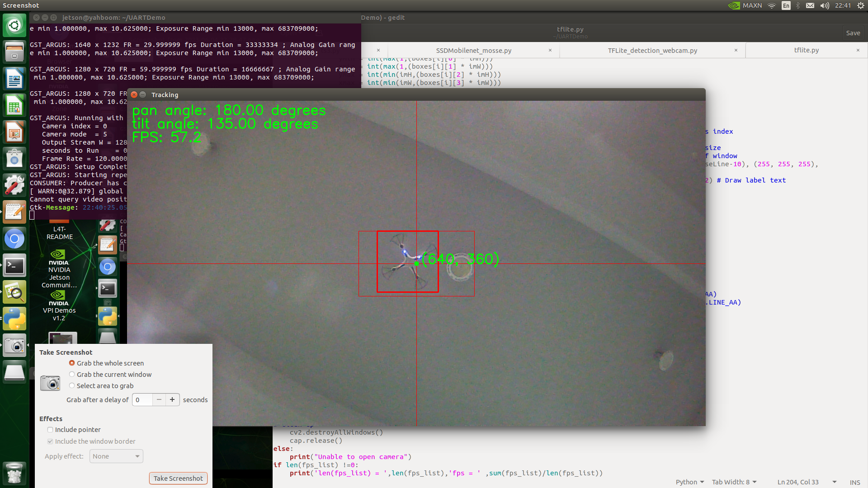Launch the Terminal from the dock
868x488 pixels.
click(x=14, y=266)
